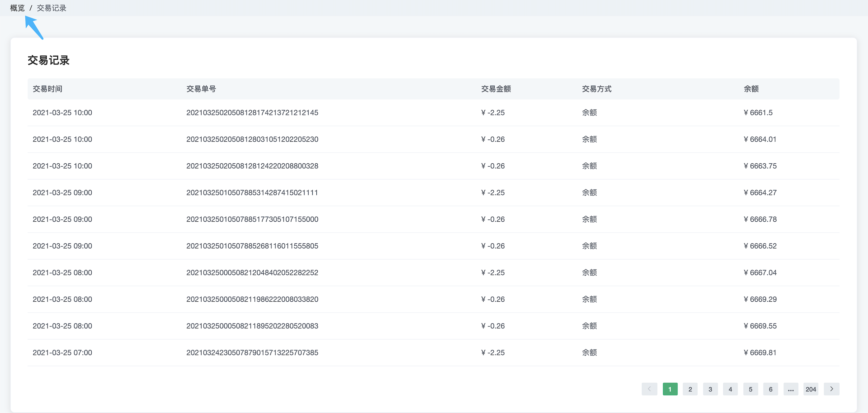Go to page 2
868x413 pixels.
(x=690, y=389)
